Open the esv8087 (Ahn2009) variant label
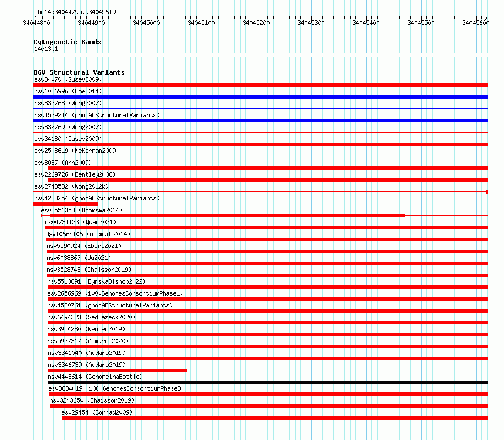The height and width of the screenshot is (440, 504). tap(63, 163)
